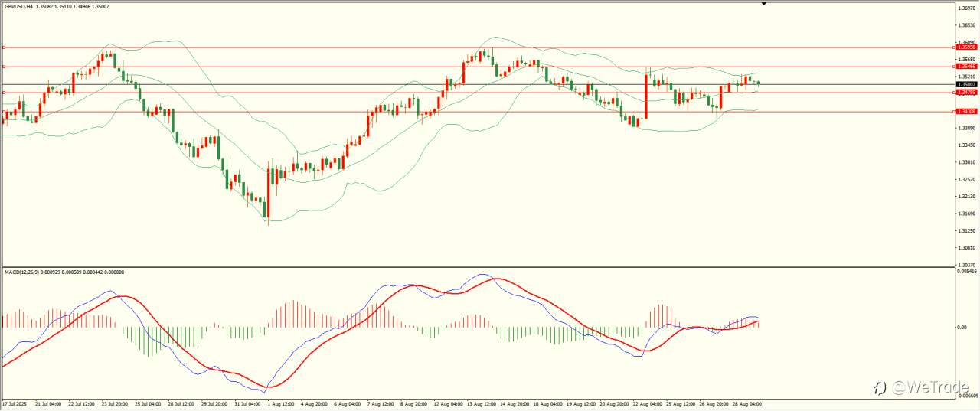Click the 1.31250 price axis label
Screen dimensions: 980x411
click(967, 230)
